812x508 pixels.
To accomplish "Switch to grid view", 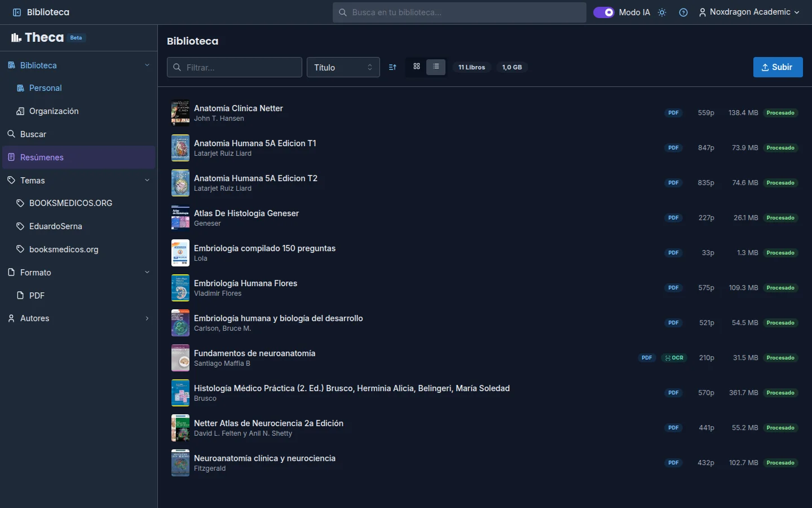I will [x=417, y=67].
